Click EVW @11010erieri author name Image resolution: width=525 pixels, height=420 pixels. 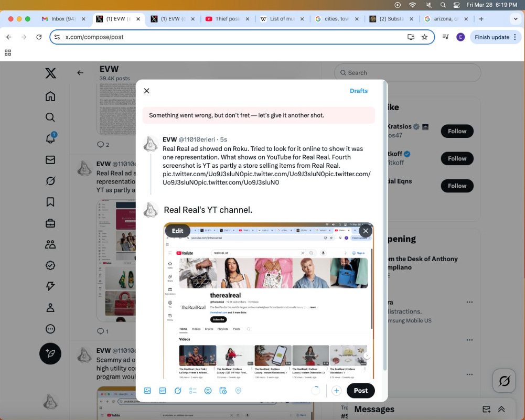(188, 139)
